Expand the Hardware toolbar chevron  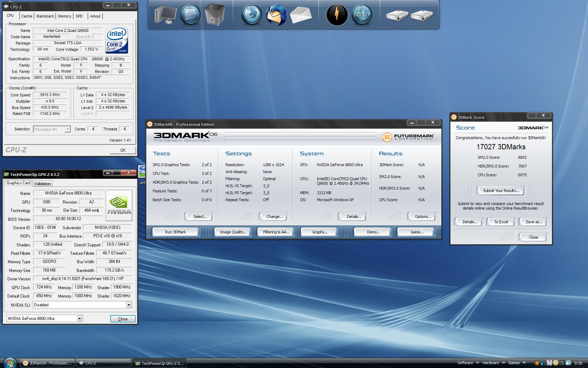click(503, 363)
